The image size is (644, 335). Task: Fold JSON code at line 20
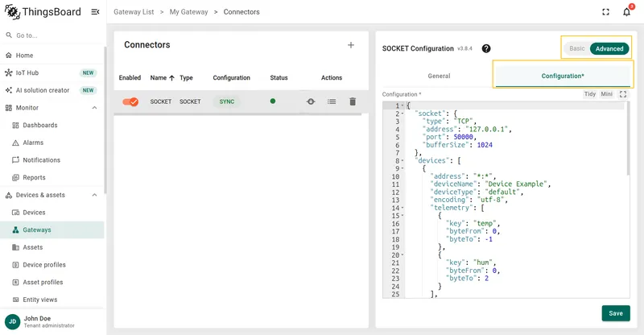click(402, 255)
